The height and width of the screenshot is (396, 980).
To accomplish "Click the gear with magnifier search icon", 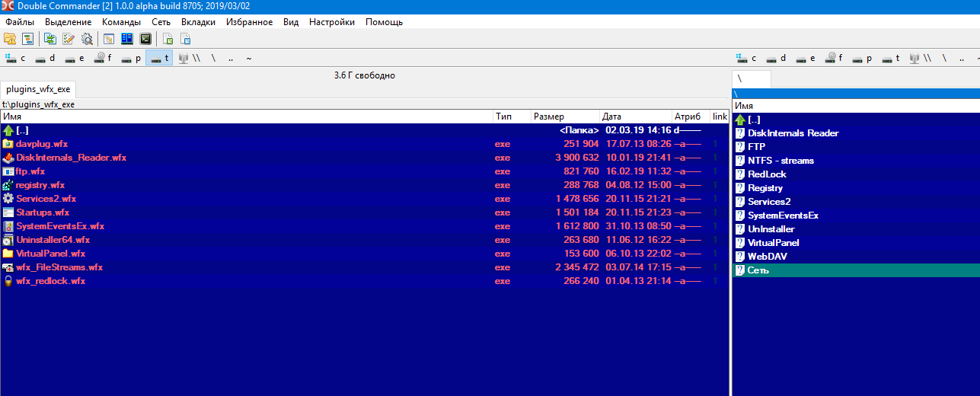I will click(x=87, y=39).
